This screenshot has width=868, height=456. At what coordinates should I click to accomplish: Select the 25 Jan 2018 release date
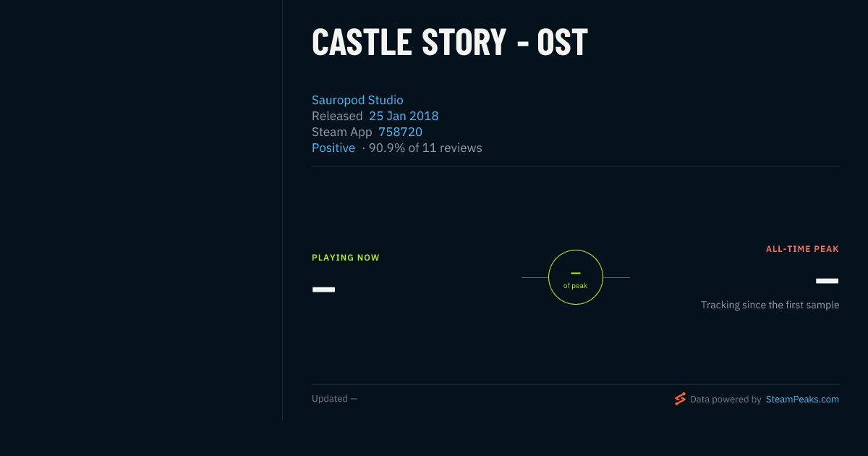point(404,116)
